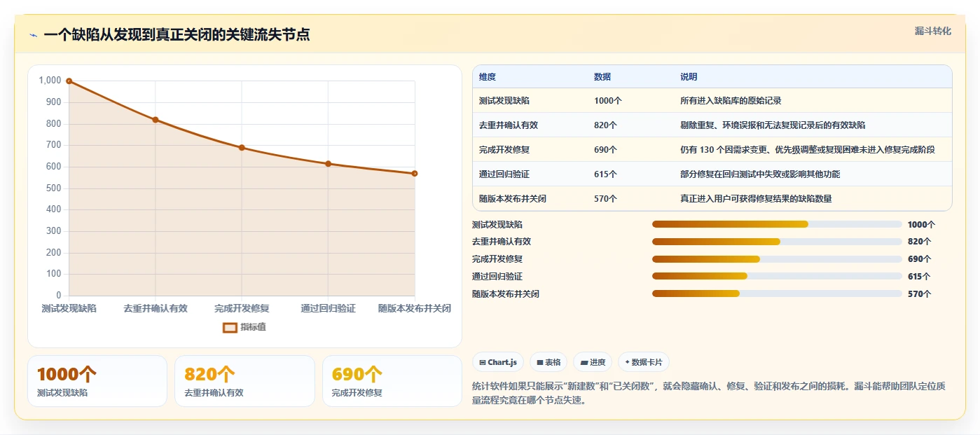Click the x-axis label 通过回归验证
Screen dimensions: 980x435
pos(328,308)
